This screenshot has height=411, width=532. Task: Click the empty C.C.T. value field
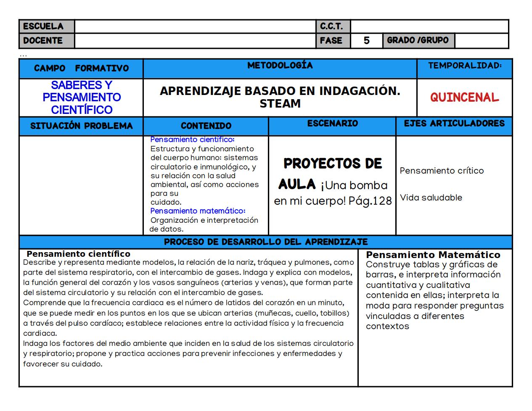click(x=429, y=26)
